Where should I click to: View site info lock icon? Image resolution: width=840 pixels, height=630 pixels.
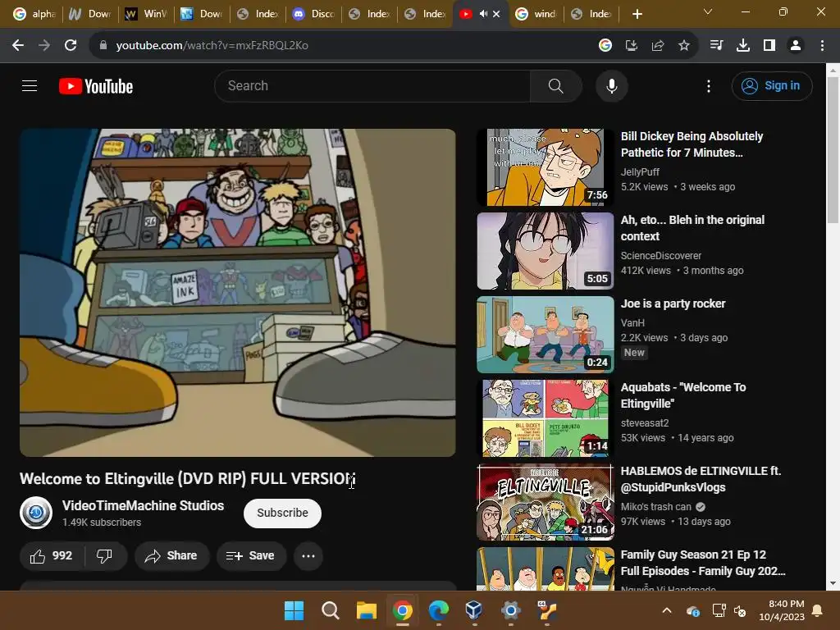103,46
